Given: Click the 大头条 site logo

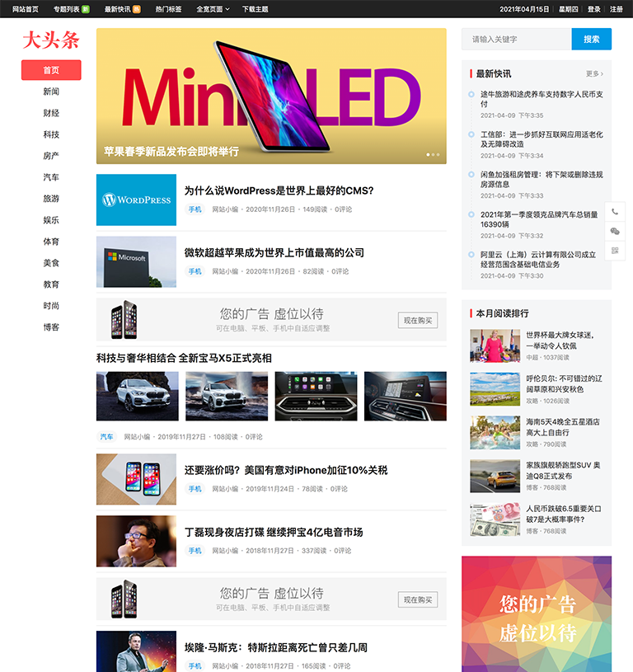Looking at the screenshot, I should coord(51,40).
